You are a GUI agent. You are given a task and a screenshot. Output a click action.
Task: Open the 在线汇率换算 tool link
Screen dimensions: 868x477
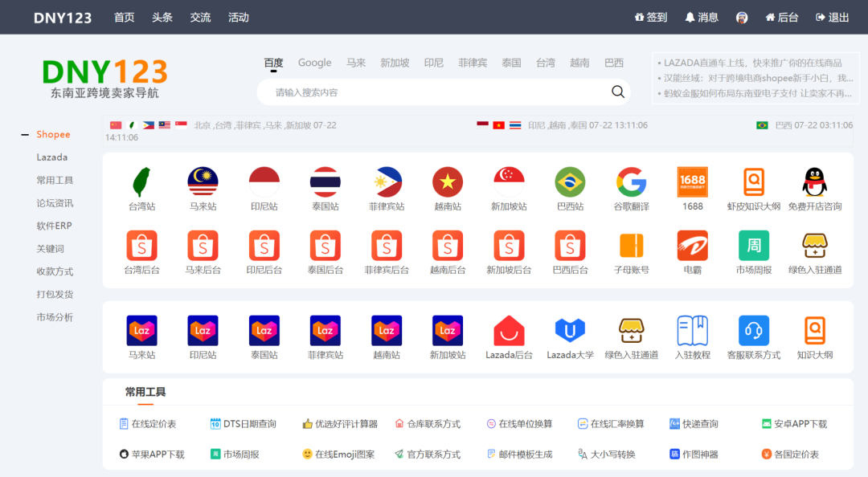click(x=611, y=424)
